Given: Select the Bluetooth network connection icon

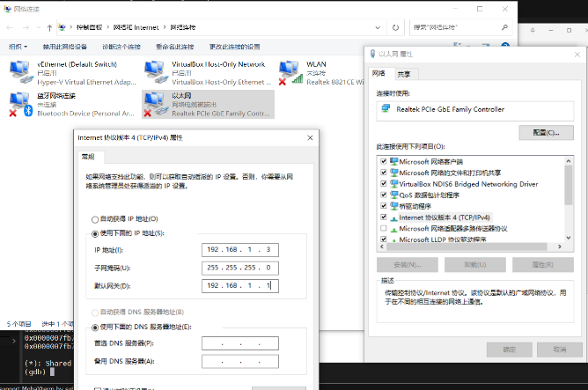Looking at the screenshot, I should point(21,104).
